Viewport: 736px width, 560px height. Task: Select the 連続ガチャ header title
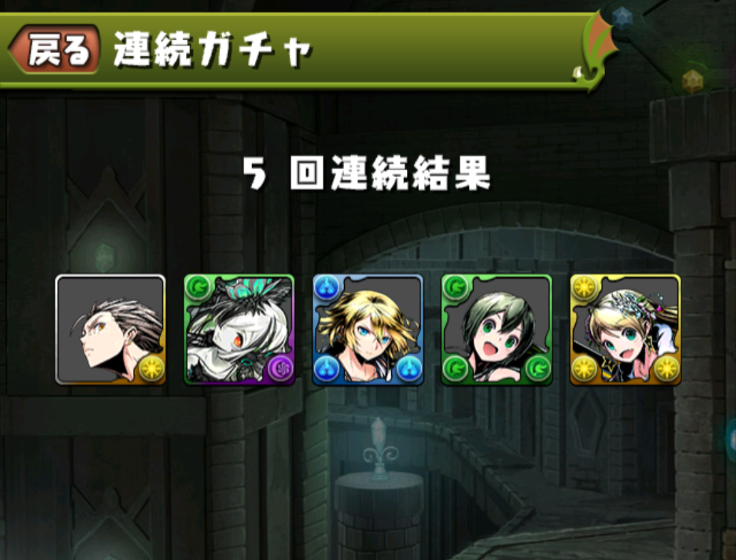coord(213,49)
